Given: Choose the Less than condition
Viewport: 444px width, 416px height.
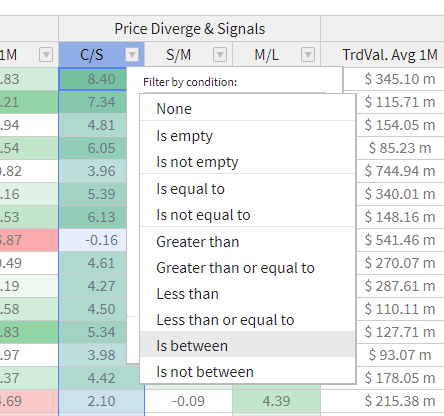Looking at the screenshot, I should point(248,294).
